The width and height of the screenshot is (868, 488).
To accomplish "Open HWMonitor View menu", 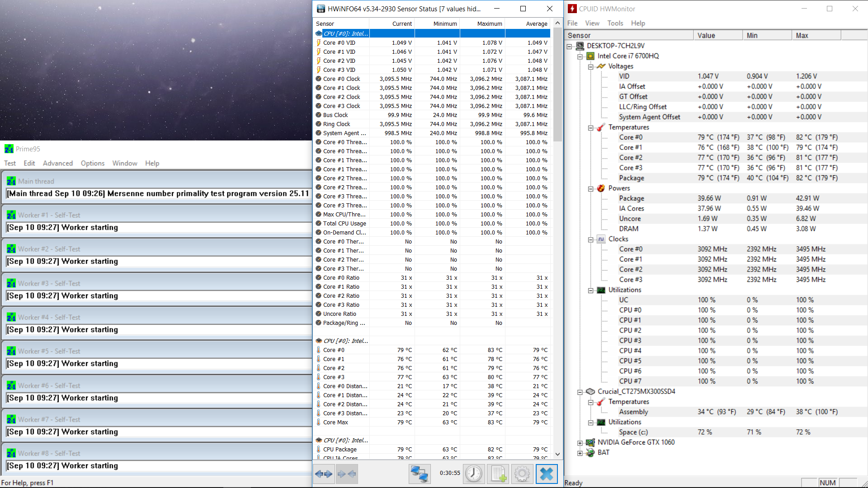I will 592,23.
